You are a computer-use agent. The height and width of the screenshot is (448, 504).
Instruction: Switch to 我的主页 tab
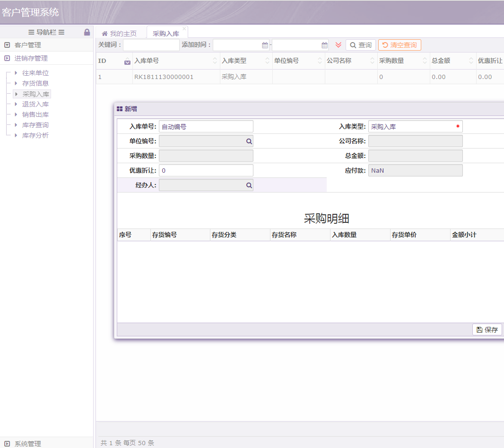click(119, 34)
